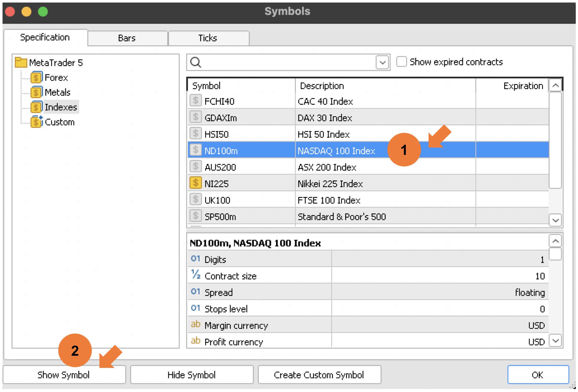
Task: Select the Forex tree item
Action: pyautogui.click(x=56, y=78)
